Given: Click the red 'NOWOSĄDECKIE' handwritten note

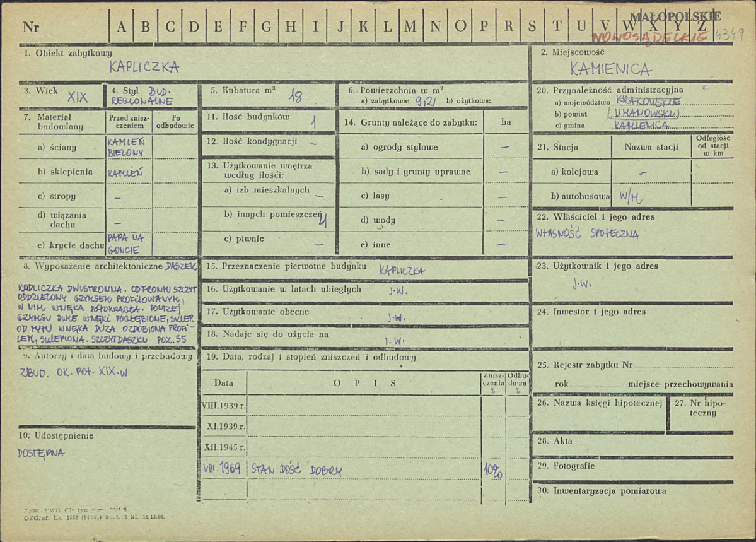Looking at the screenshot, I should click(650, 37).
